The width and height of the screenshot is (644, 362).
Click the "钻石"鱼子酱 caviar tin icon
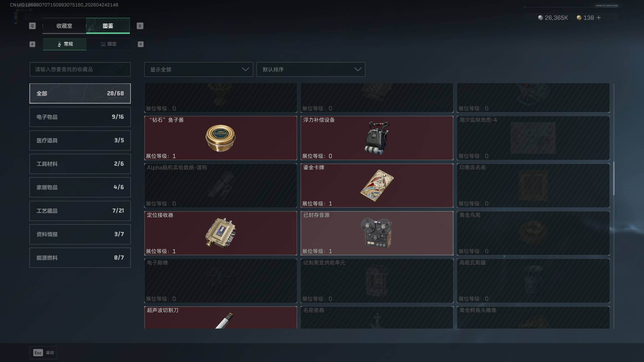pyautogui.click(x=220, y=138)
